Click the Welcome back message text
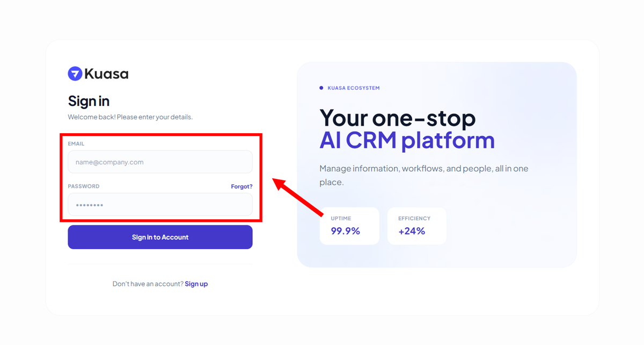This screenshot has height=345, width=644. coord(130,117)
